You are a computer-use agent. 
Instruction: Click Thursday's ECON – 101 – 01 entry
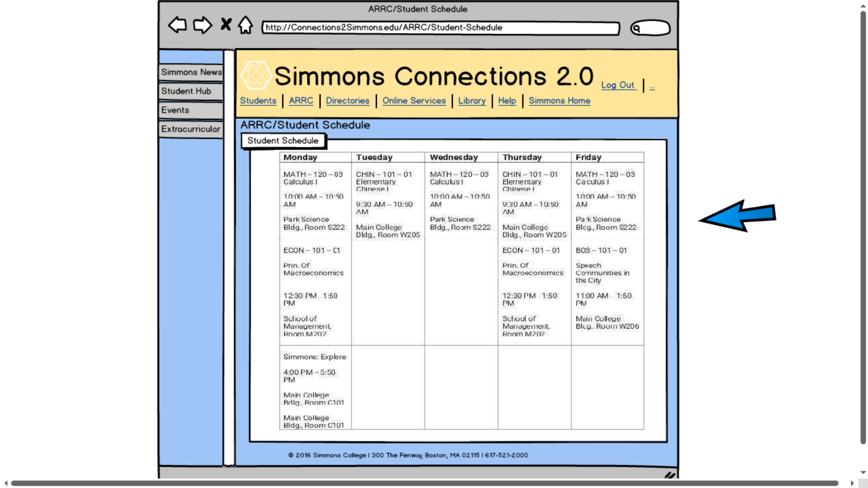click(x=531, y=250)
